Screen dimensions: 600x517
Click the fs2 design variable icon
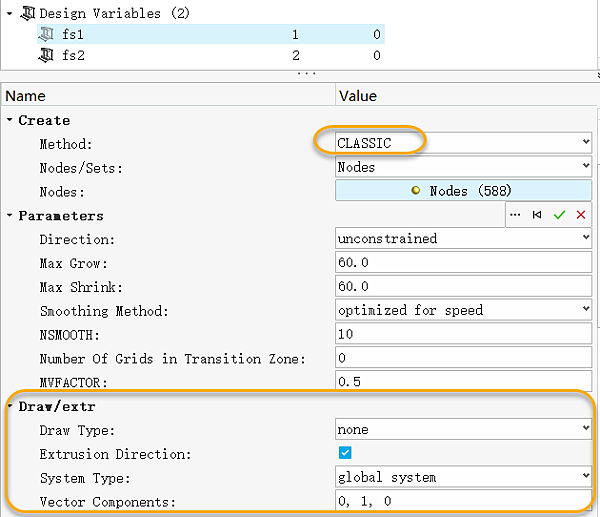pos(46,55)
